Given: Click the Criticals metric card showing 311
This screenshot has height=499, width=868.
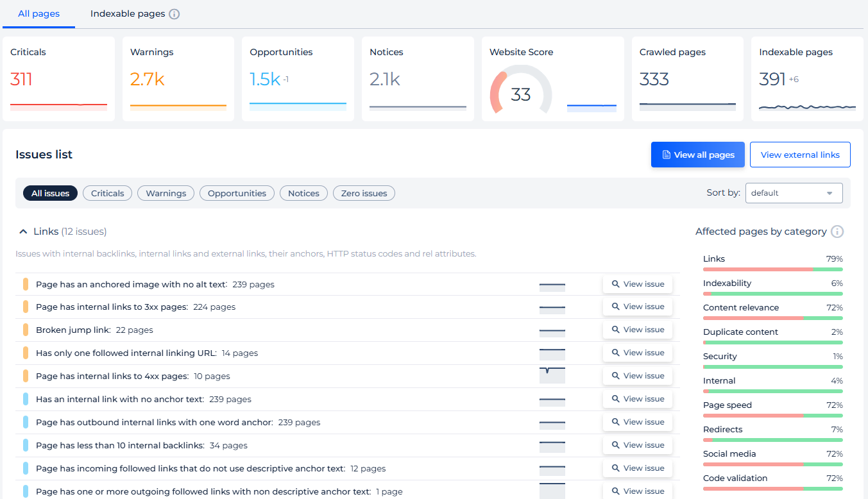Looking at the screenshot, I should 58,78.
